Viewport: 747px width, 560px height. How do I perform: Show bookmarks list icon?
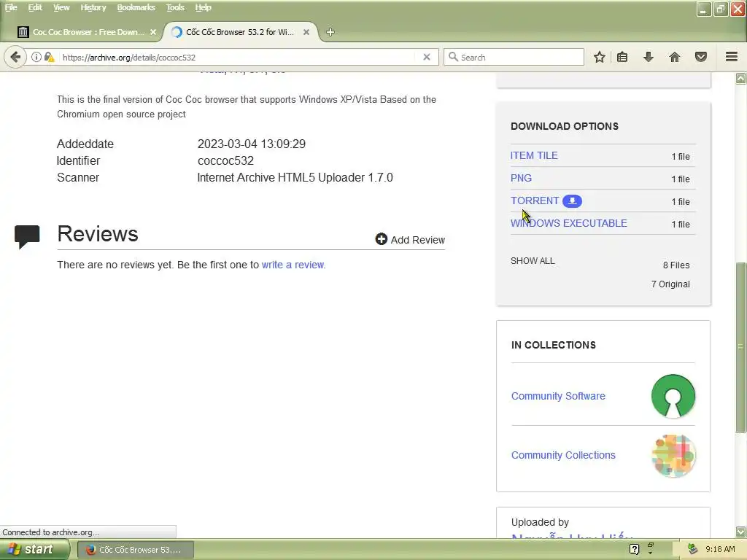tap(622, 57)
